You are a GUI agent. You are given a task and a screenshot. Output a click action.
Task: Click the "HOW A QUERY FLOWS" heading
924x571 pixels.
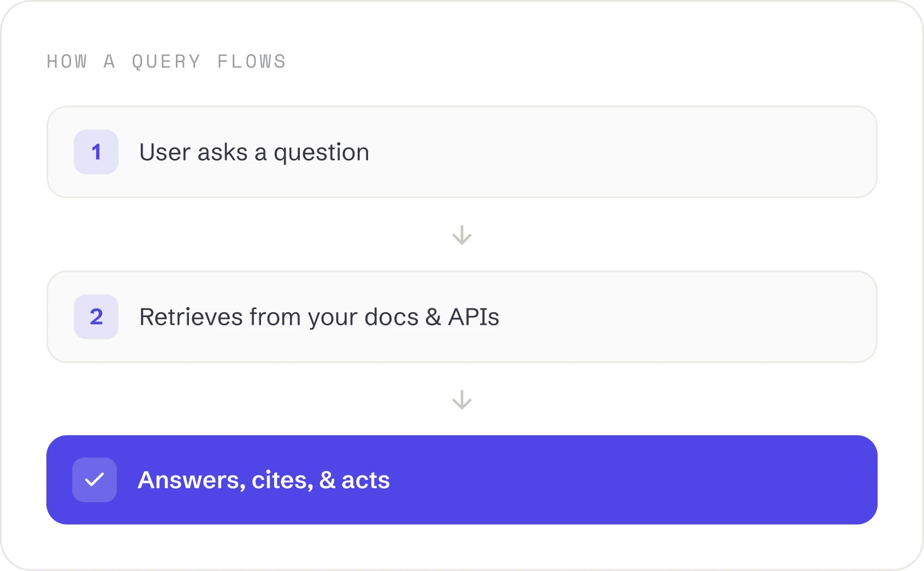point(167,62)
